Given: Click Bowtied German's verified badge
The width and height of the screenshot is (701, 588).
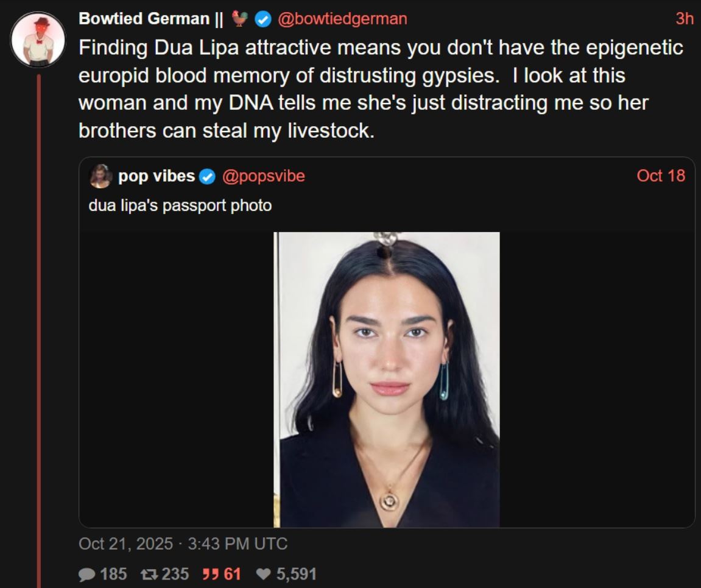Looking at the screenshot, I should coord(262,18).
